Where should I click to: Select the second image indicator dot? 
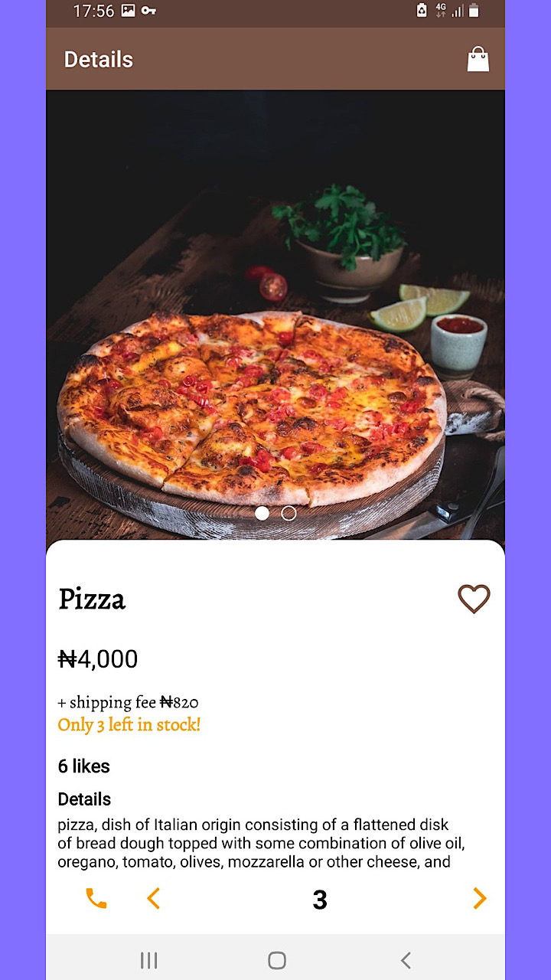[x=289, y=513]
